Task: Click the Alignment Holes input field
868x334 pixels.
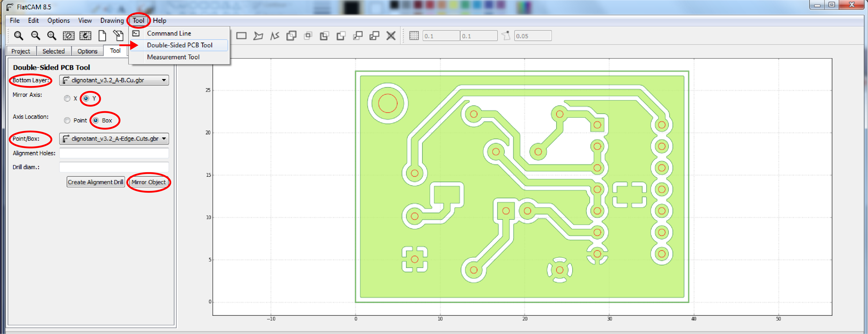Action: tap(114, 153)
